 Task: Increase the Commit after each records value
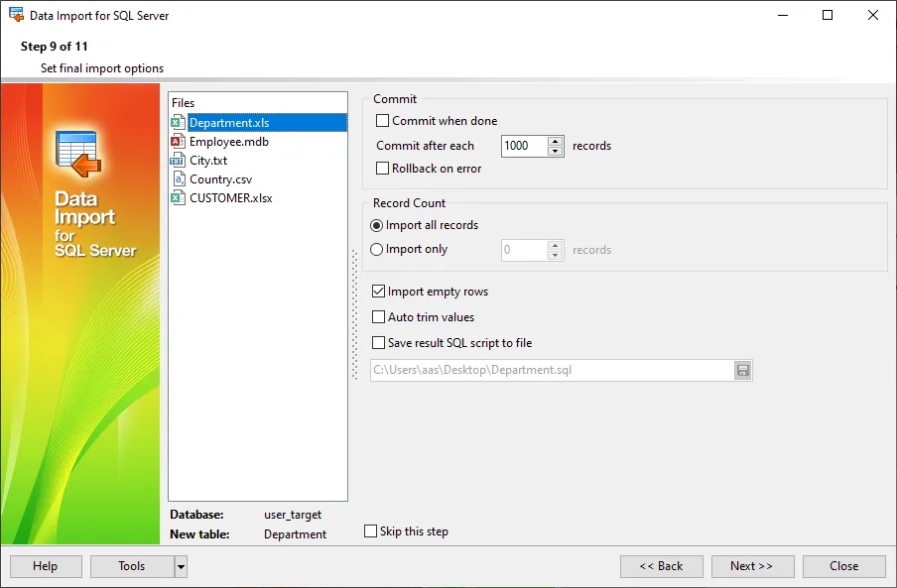pyautogui.click(x=555, y=141)
